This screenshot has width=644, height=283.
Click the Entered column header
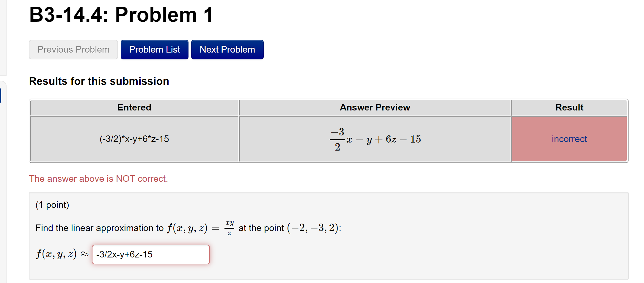[x=134, y=107]
